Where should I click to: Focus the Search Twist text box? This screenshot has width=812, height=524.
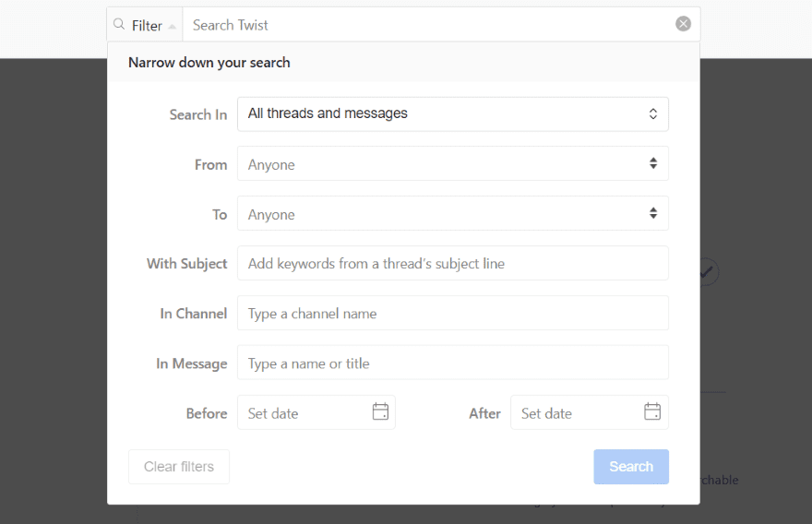pos(429,25)
